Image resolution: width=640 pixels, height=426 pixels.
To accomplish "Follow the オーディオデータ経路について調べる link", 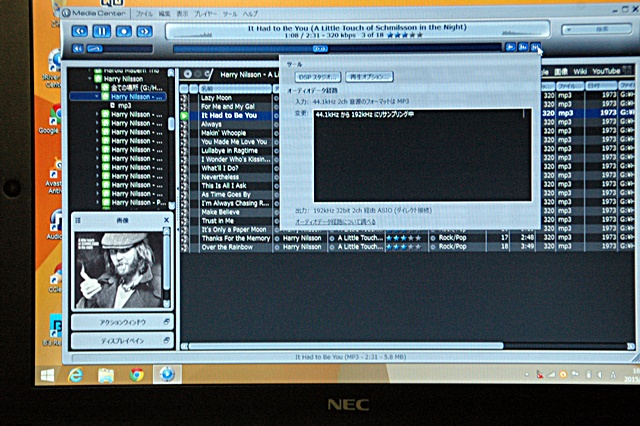I will pos(335,222).
